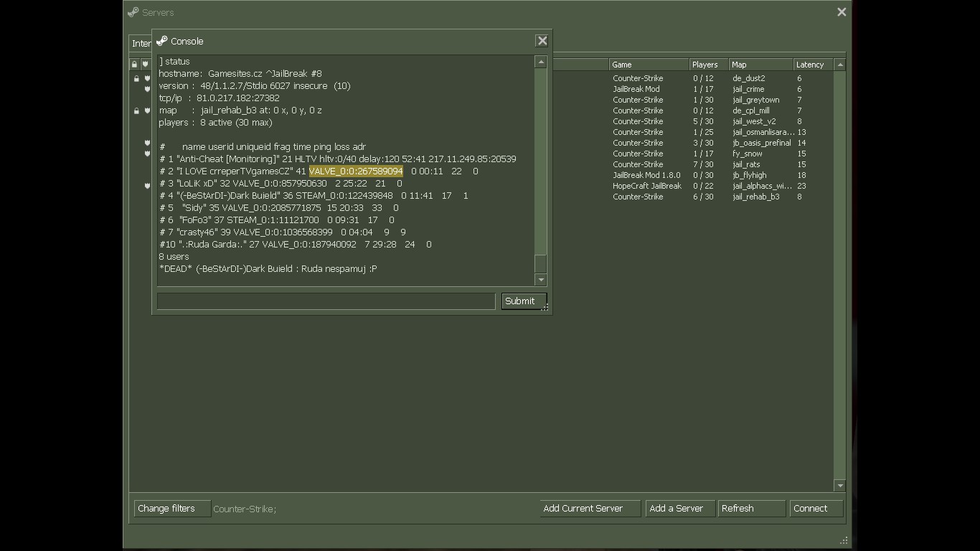This screenshot has height=551, width=980.
Task: Select the jail_crime server row
Action: 481,89
